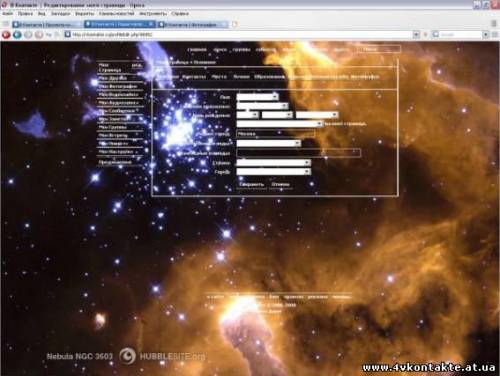This screenshot has height=376, width=500.
Task: Click the search engine icon in the search box
Action: (436, 34)
